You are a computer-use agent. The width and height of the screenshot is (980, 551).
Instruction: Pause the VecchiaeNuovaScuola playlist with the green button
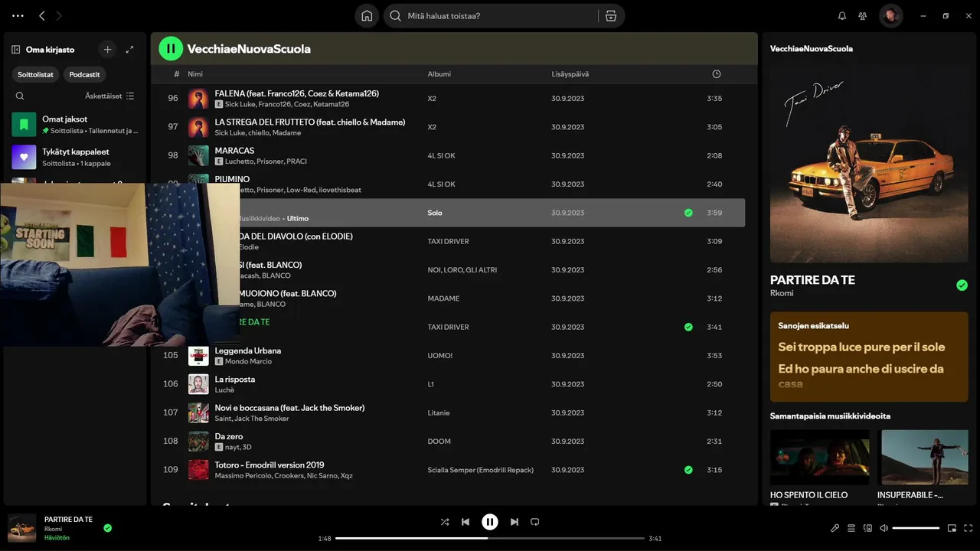pos(171,48)
